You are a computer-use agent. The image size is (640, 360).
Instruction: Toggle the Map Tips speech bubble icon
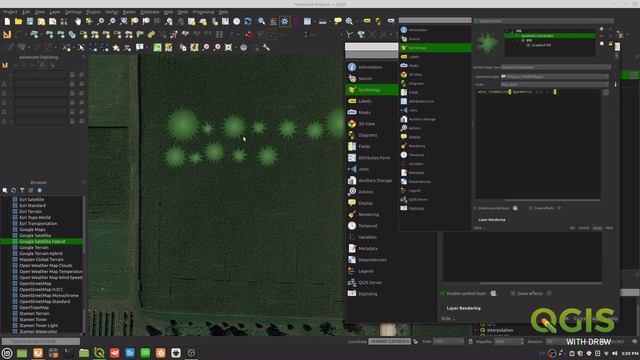tap(338, 21)
